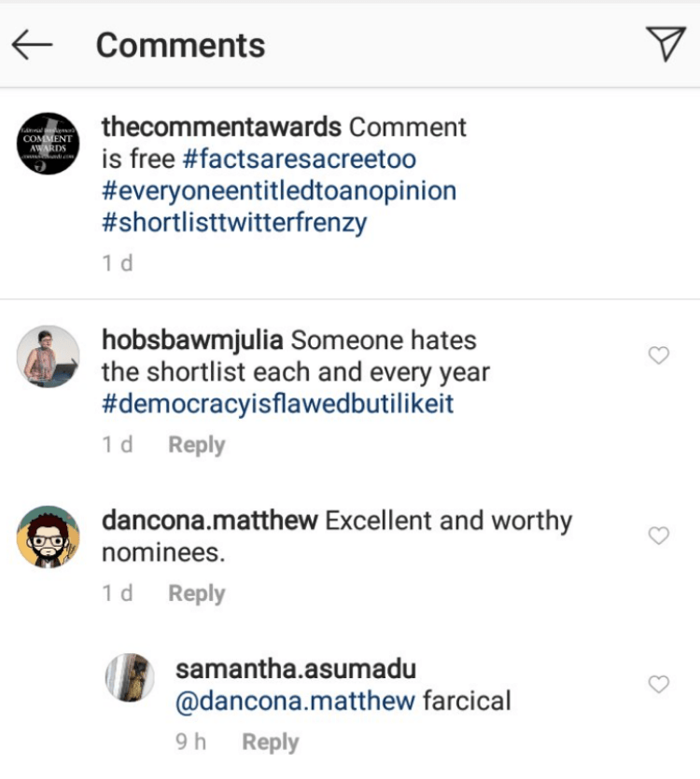
Task: Open the #factsaresacreetoo hashtag
Action: point(299,159)
